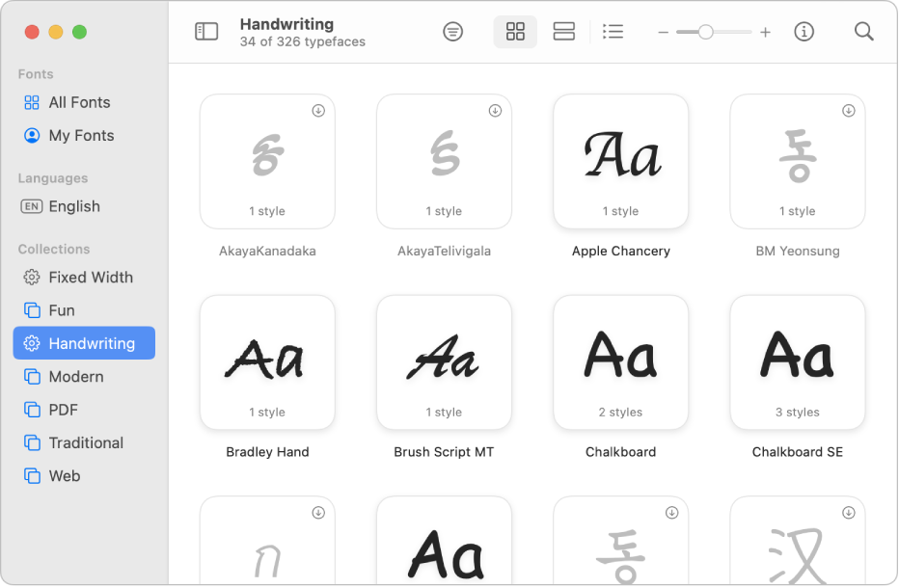Open the PDF collection
The height and width of the screenshot is (588, 899).
[x=84, y=411]
